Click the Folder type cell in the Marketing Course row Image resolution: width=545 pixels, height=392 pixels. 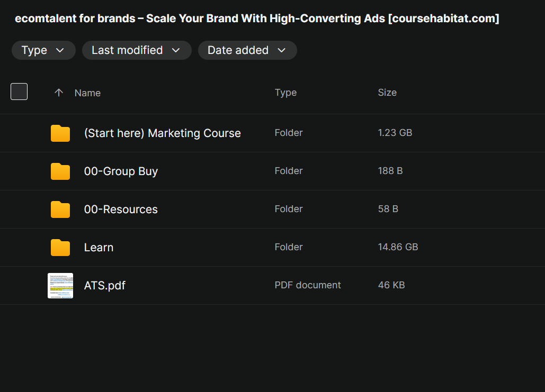(289, 133)
